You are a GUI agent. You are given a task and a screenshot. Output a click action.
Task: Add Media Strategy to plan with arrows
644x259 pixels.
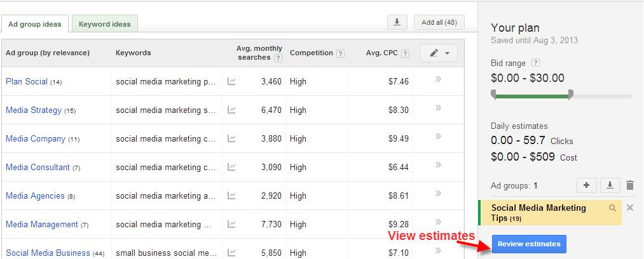438,107
